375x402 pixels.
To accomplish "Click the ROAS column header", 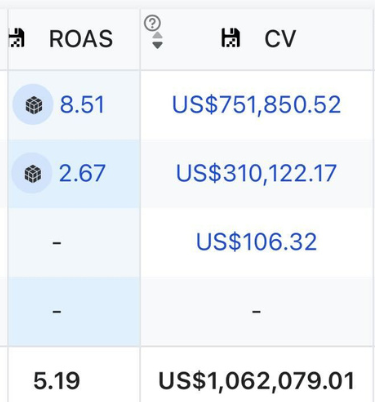I will pyautogui.click(x=81, y=39).
